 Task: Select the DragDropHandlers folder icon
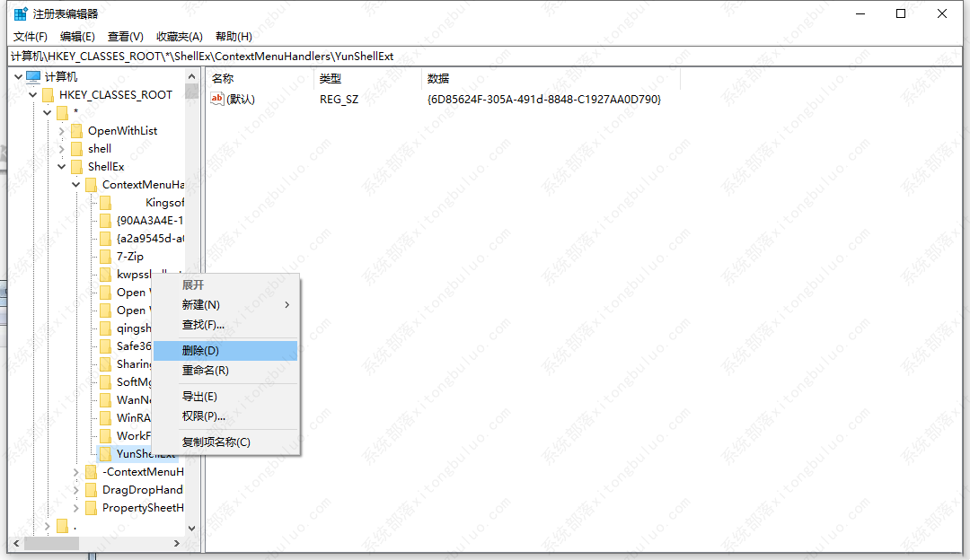point(92,490)
